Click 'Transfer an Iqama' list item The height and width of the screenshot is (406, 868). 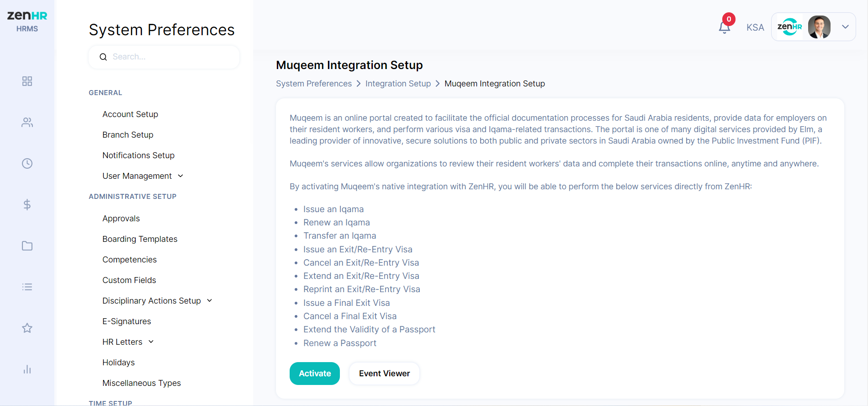click(340, 236)
